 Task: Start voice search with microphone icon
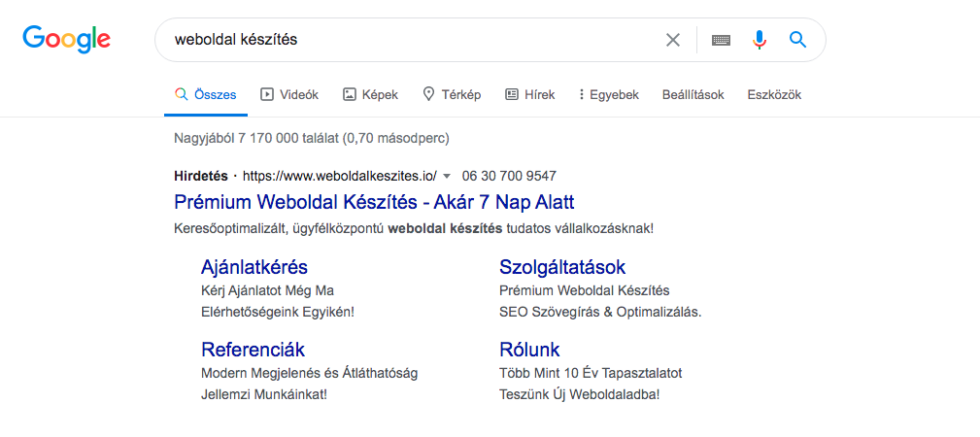(x=760, y=40)
